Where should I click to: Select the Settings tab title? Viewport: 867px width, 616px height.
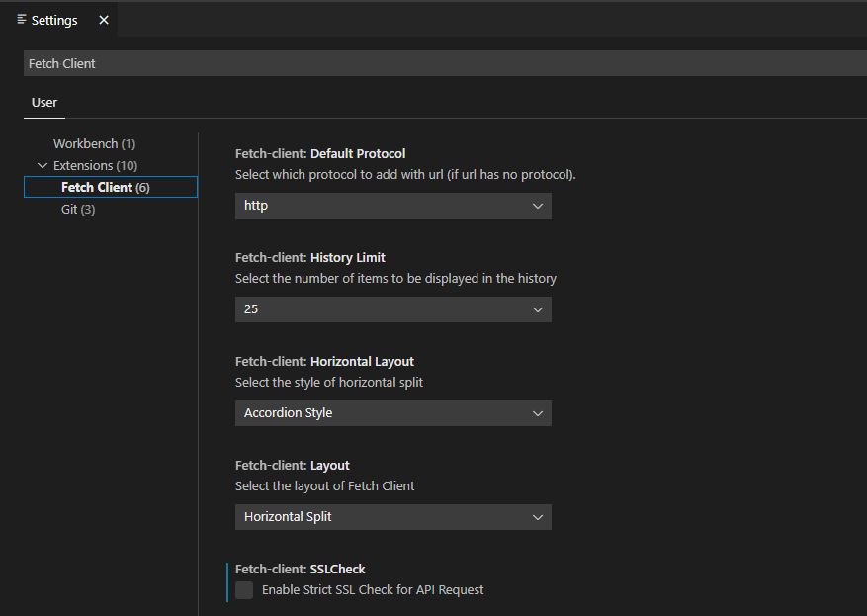[54, 21]
